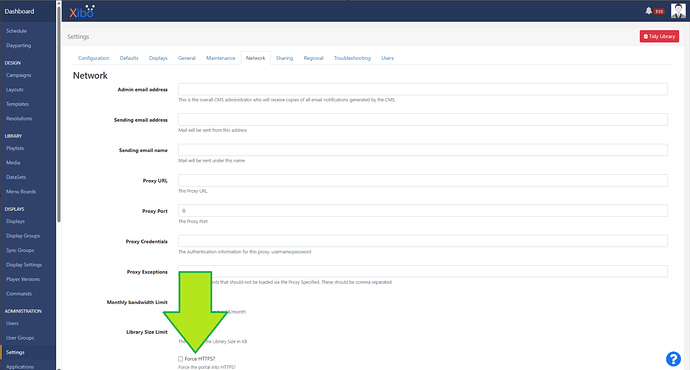690x370 pixels.
Task: Switch to the Troubleshooting tab
Action: click(x=352, y=58)
